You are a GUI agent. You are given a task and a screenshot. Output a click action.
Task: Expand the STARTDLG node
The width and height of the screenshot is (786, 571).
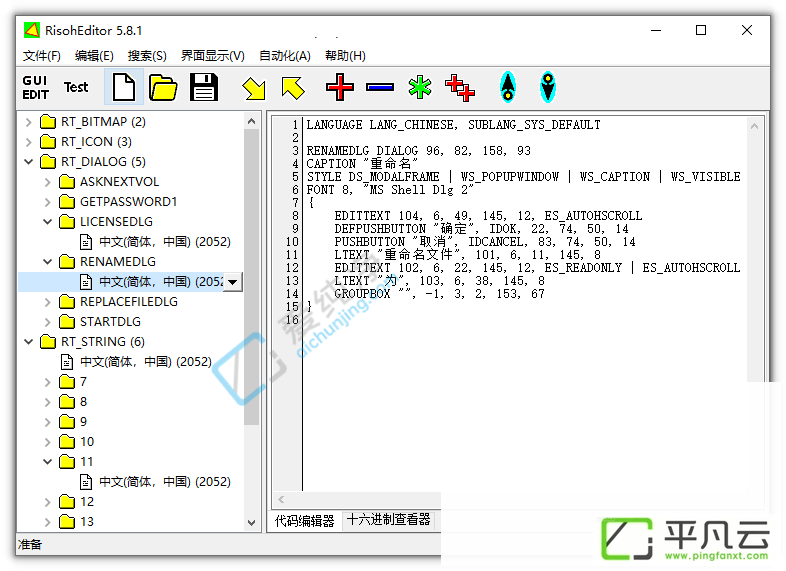tap(48, 322)
